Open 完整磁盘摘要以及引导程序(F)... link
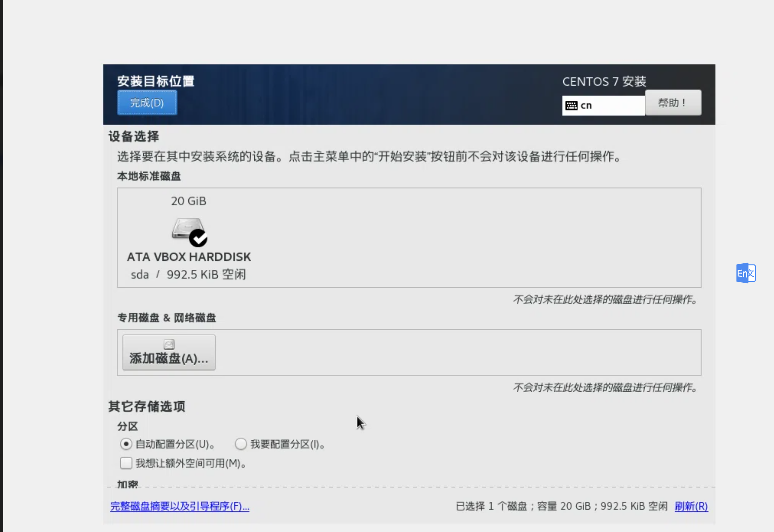The image size is (774, 532). tap(180, 506)
